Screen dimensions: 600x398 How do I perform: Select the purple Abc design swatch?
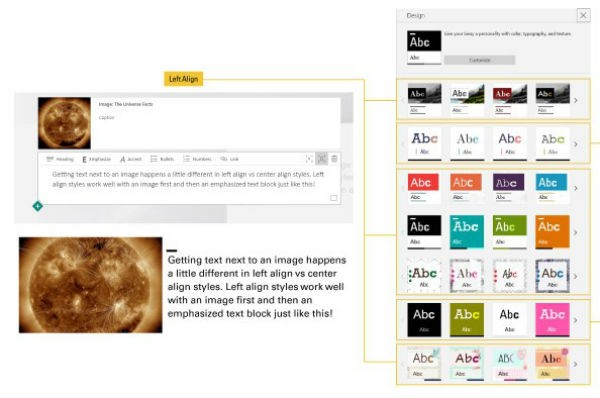[x=509, y=188]
